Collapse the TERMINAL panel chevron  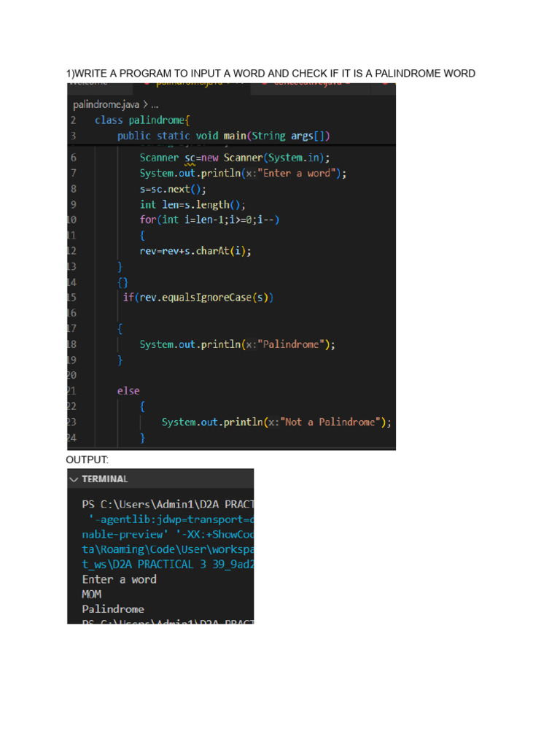pos(74,479)
